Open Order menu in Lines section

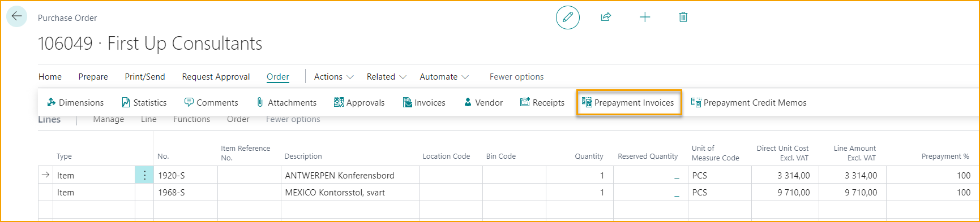point(238,119)
